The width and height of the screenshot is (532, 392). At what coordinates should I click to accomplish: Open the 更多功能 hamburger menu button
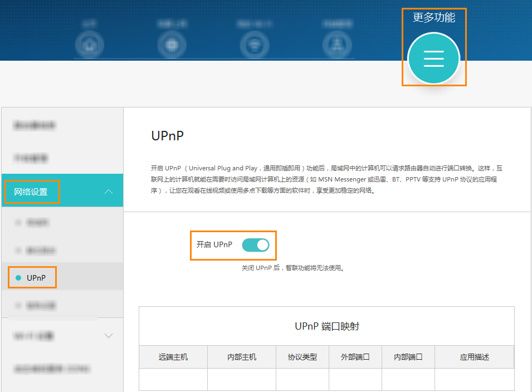coord(433,58)
